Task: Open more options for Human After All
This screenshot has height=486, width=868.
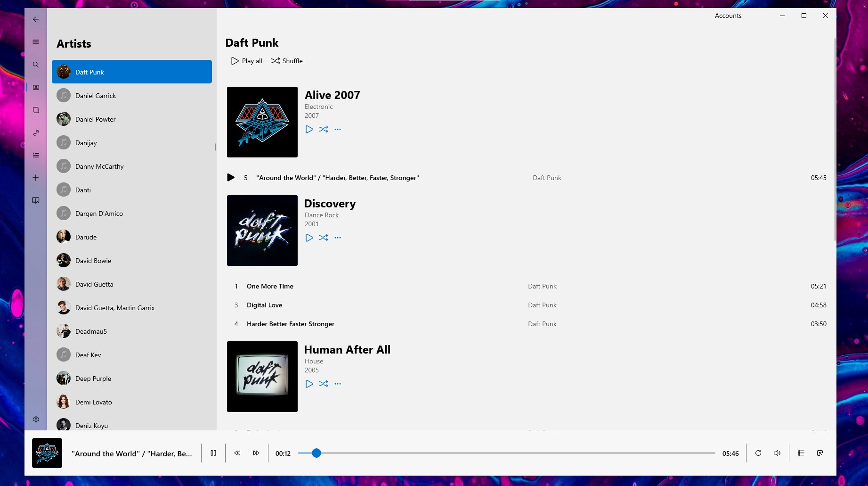Action: click(x=338, y=384)
